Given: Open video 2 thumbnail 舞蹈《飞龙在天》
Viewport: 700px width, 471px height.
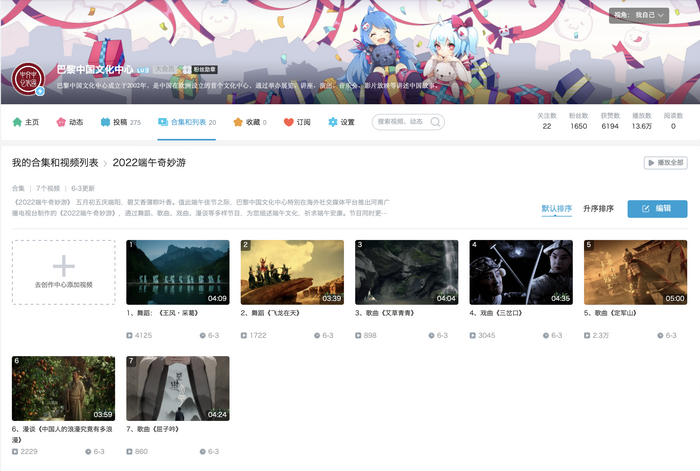Looking at the screenshot, I should 292,272.
